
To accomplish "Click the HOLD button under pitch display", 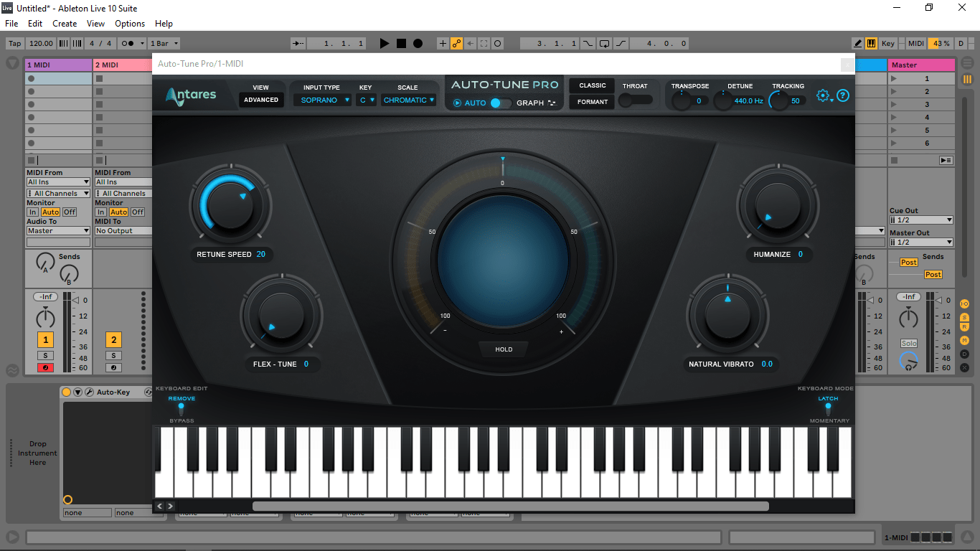I will pos(504,349).
